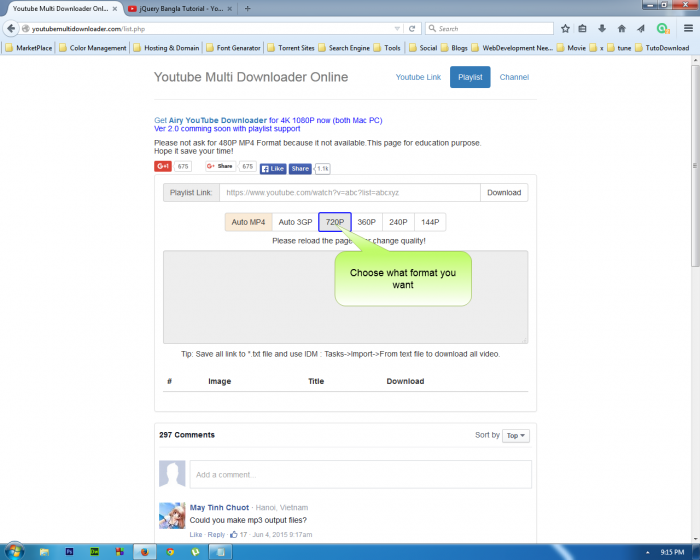Click the Facebook Like button
700x560 pixels.
[x=273, y=169]
